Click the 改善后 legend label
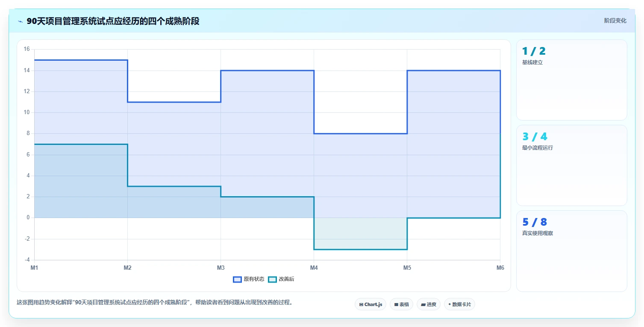 point(286,279)
